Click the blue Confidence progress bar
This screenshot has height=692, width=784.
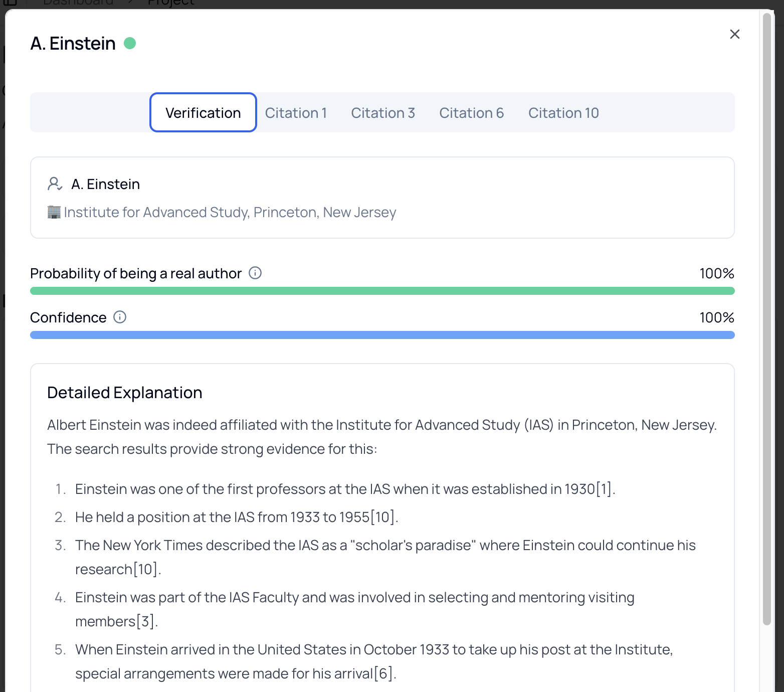[382, 335]
